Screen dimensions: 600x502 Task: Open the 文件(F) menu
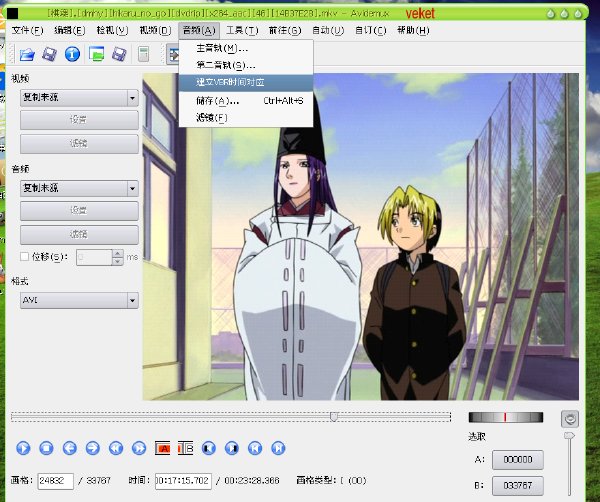click(28, 31)
